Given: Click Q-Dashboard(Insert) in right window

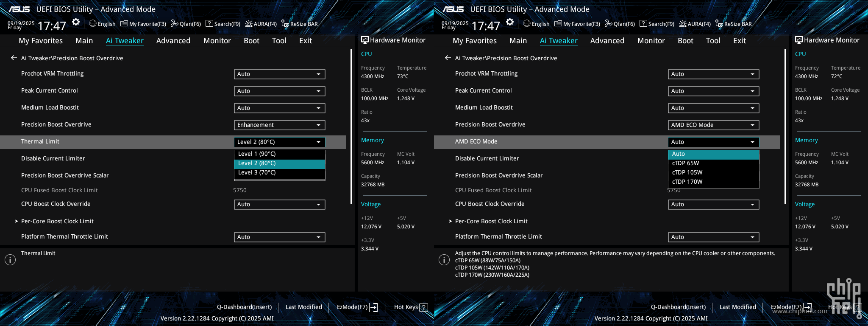Looking at the screenshot, I should pos(679,307).
